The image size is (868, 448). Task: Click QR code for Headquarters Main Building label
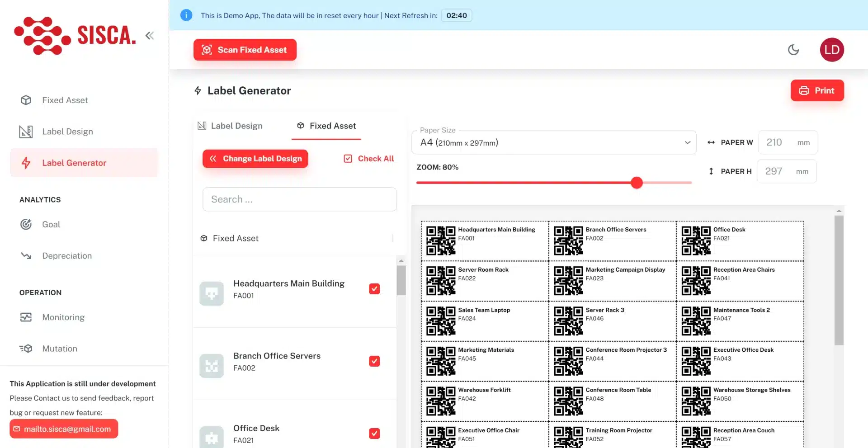[x=441, y=241]
